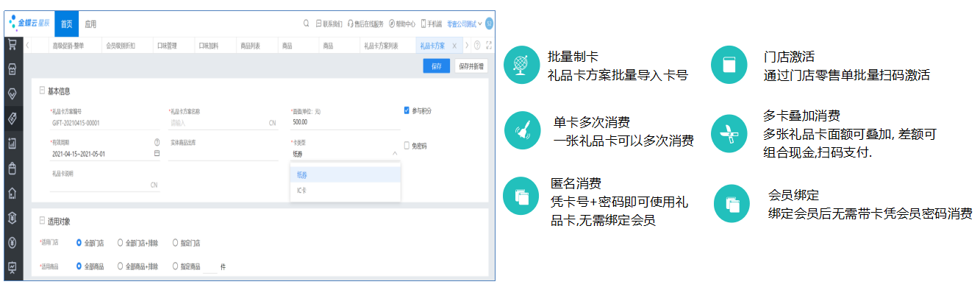Switch to the 首页 top tab
The width and height of the screenshot is (980, 290).
66,24
